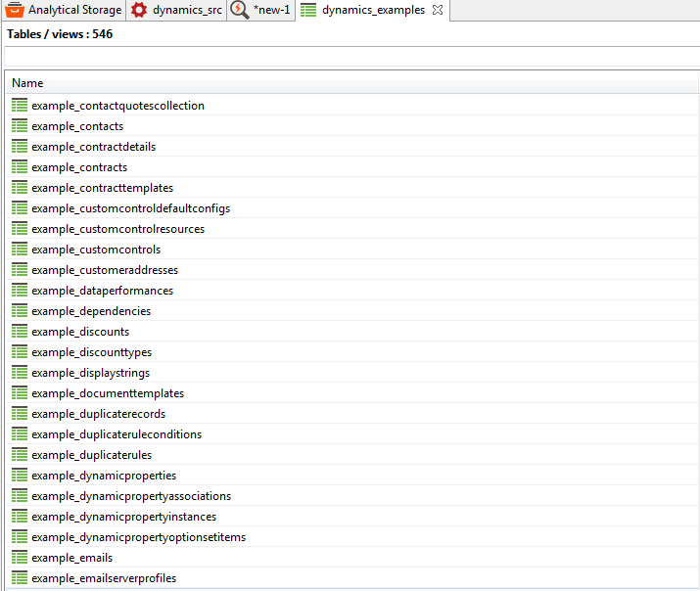Viewport: 700px width, 591px height.
Task: Select example_customeraddresses in the list
Action: pyautogui.click(x=104, y=270)
